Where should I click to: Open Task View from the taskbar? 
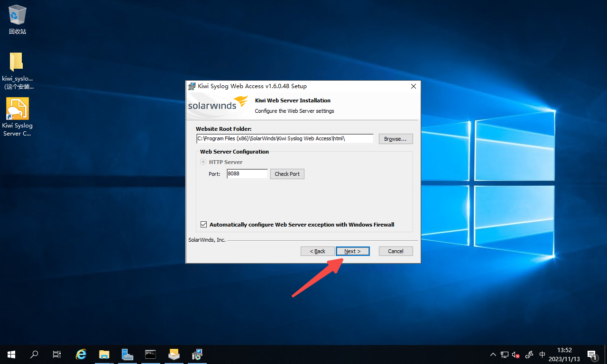point(57,354)
